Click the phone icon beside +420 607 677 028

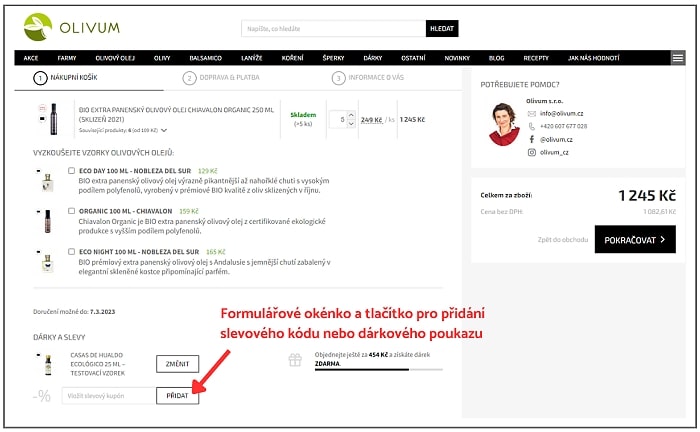(x=531, y=126)
